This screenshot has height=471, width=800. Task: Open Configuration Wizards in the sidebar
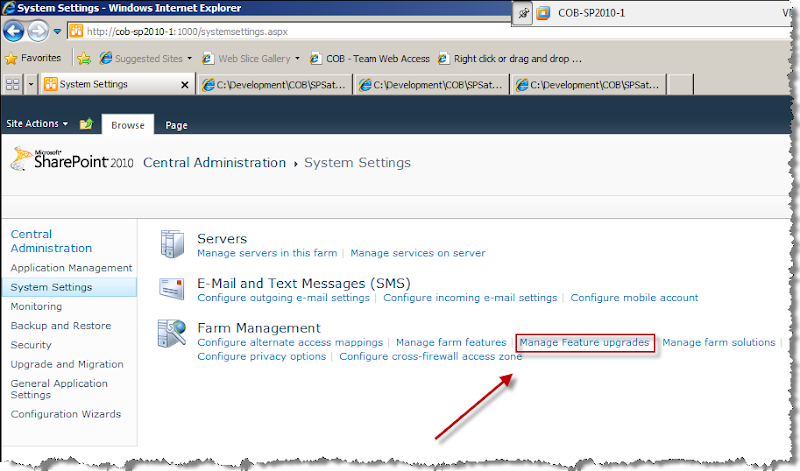[65, 414]
